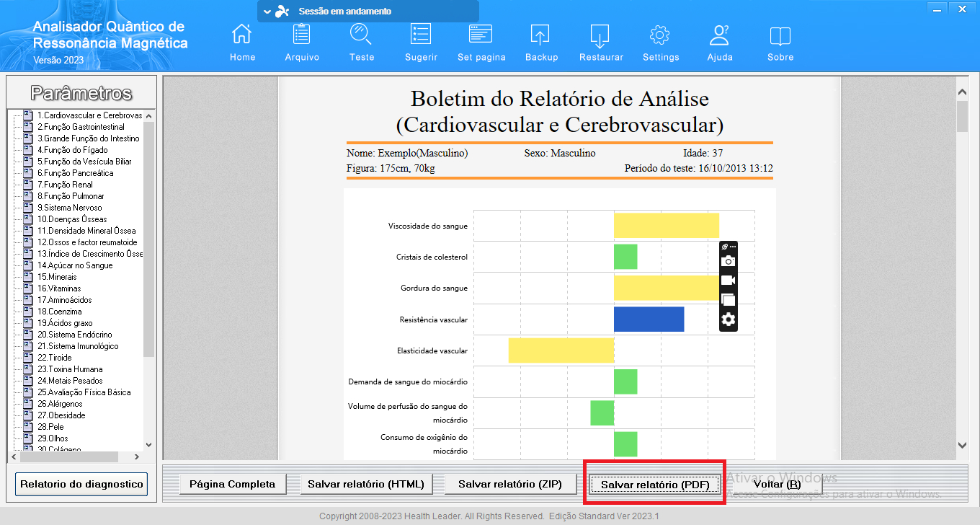Open 15.Minerais report
The height and width of the screenshot is (525, 980).
[x=57, y=277]
